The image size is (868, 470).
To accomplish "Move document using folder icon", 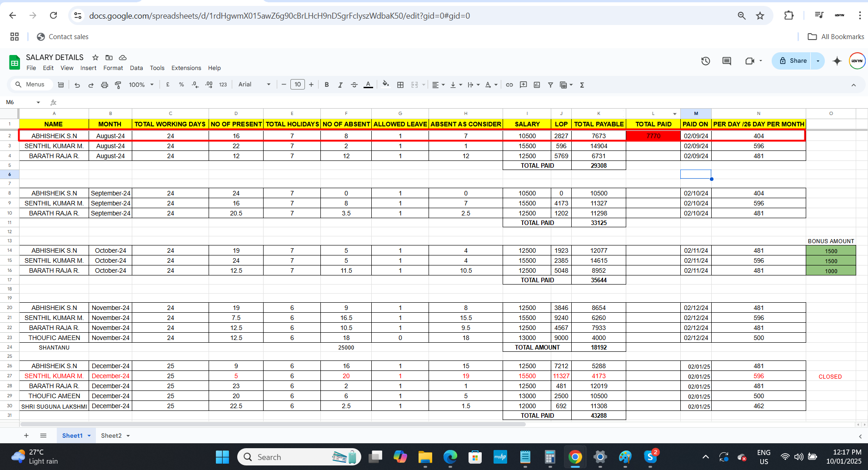I will [x=109, y=57].
